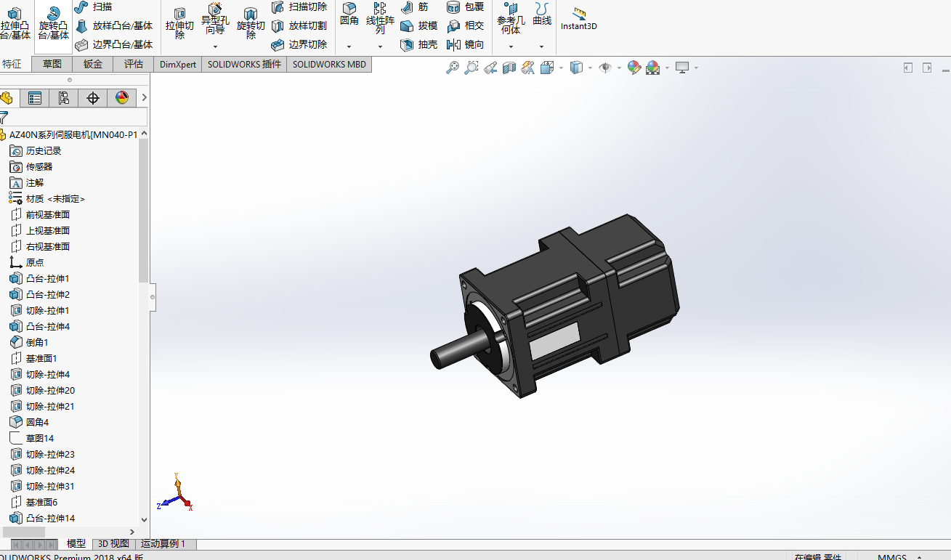951x560 pixels.
Task: Choose the Swept Cut (扫描切除) tool
Action: pyautogui.click(x=299, y=7)
